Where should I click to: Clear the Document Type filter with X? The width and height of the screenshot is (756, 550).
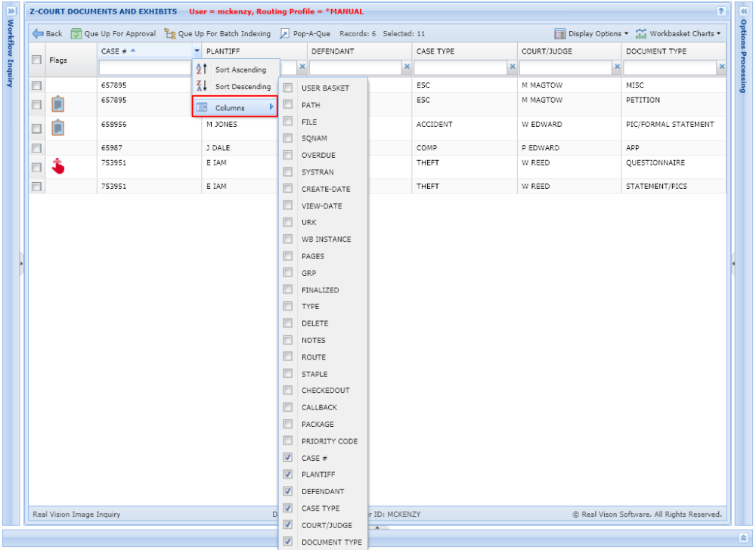[722, 67]
